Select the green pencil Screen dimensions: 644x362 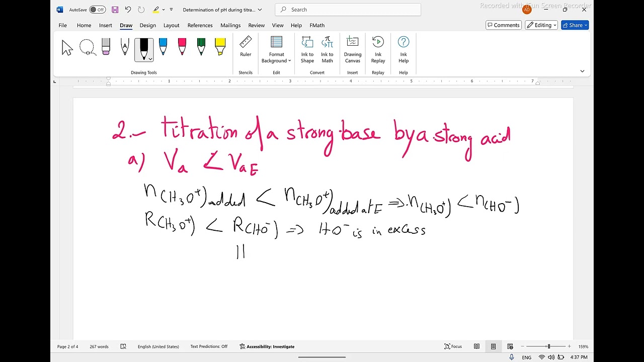(x=201, y=48)
